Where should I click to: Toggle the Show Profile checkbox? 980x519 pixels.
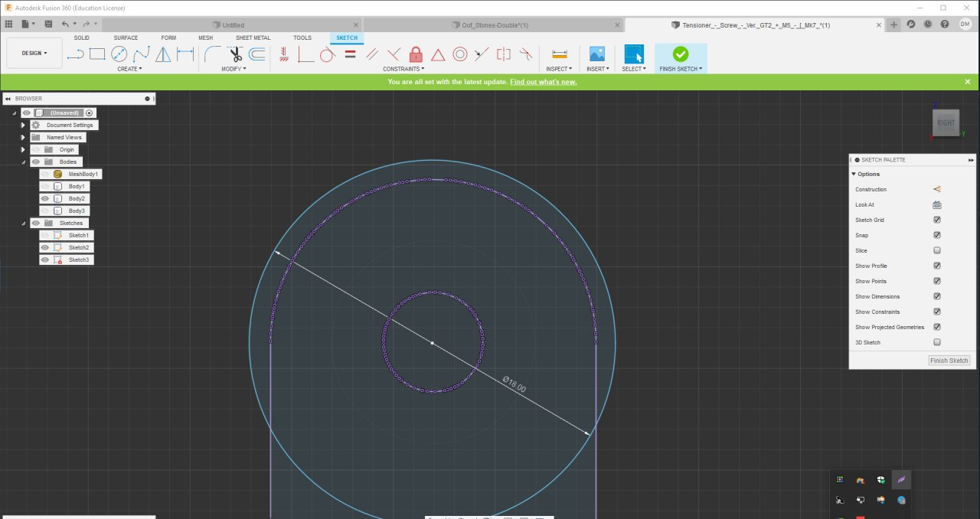(937, 266)
